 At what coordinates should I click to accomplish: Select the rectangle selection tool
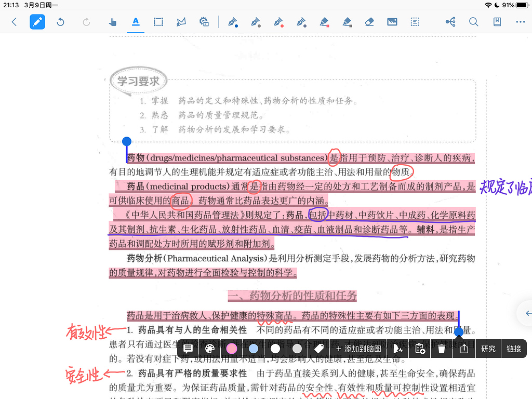click(158, 22)
